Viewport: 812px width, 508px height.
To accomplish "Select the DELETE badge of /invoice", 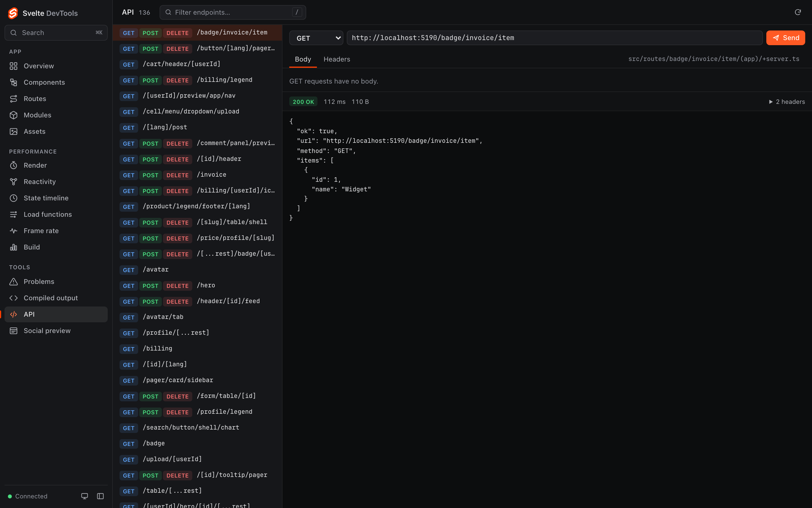I will pos(178,175).
